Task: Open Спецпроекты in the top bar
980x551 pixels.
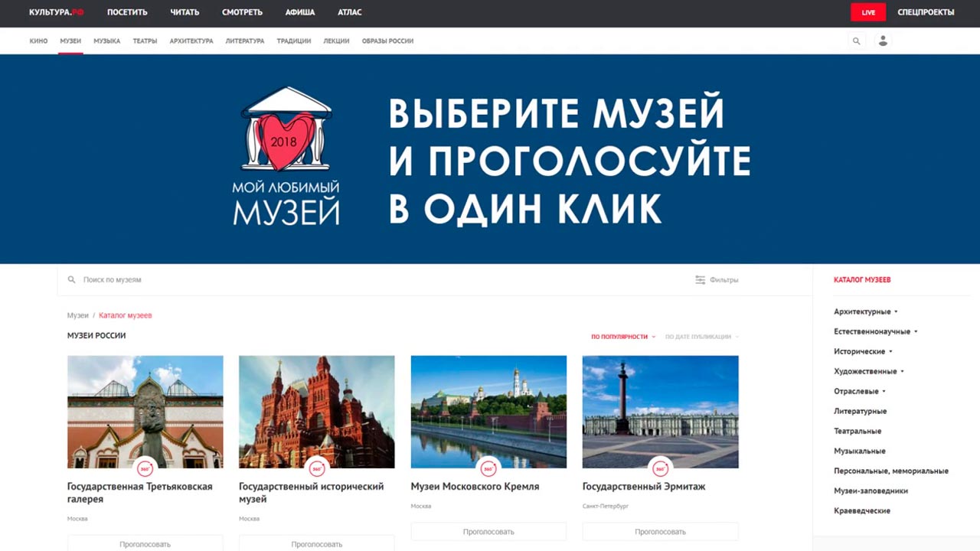Action: tap(926, 12)
